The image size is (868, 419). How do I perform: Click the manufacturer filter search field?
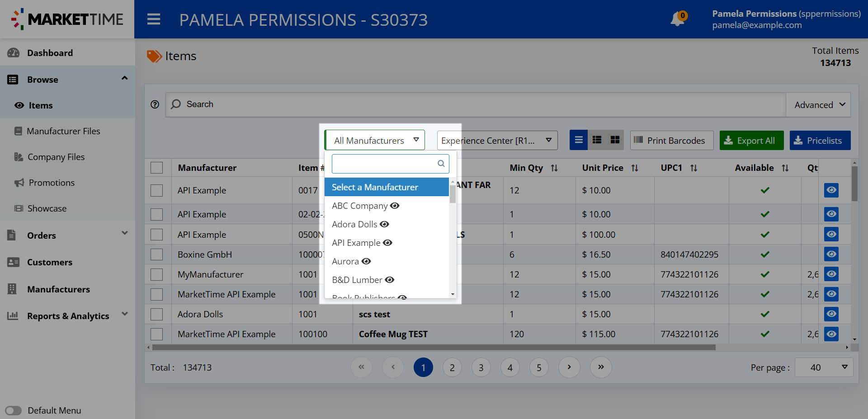[385, 164]
